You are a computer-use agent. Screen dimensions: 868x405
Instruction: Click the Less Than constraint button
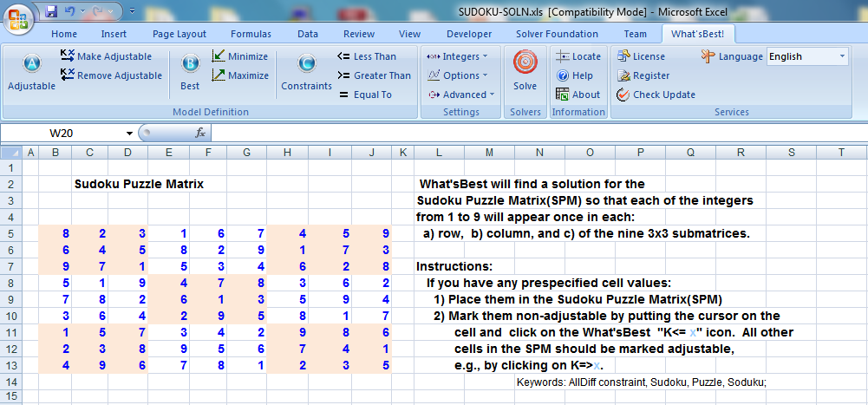point(366,56)
